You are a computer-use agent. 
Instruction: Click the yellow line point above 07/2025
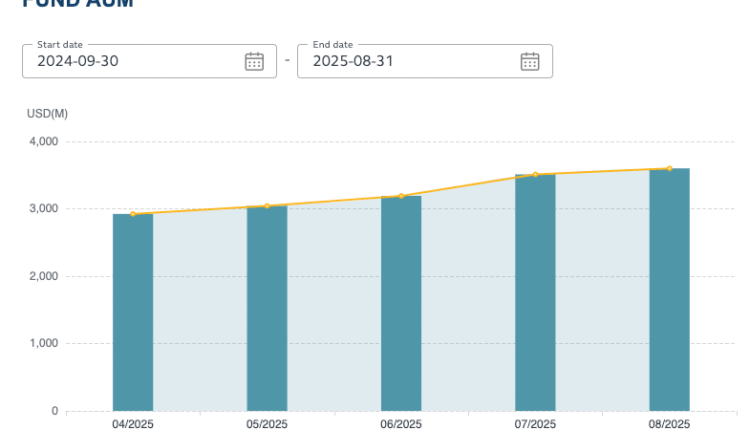(535, 175)
